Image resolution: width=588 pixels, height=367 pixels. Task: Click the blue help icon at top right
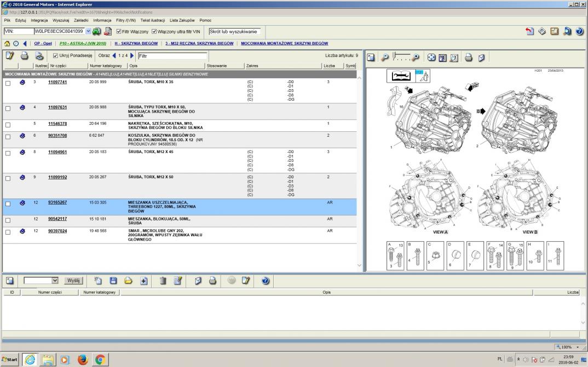[x=579, y=31]
